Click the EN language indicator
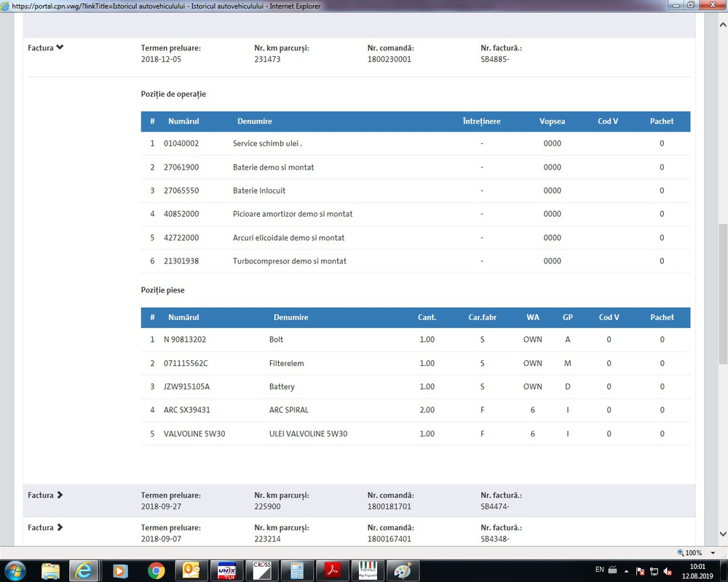728x582 pixels. pyautogui.click(x=599, y=570)
